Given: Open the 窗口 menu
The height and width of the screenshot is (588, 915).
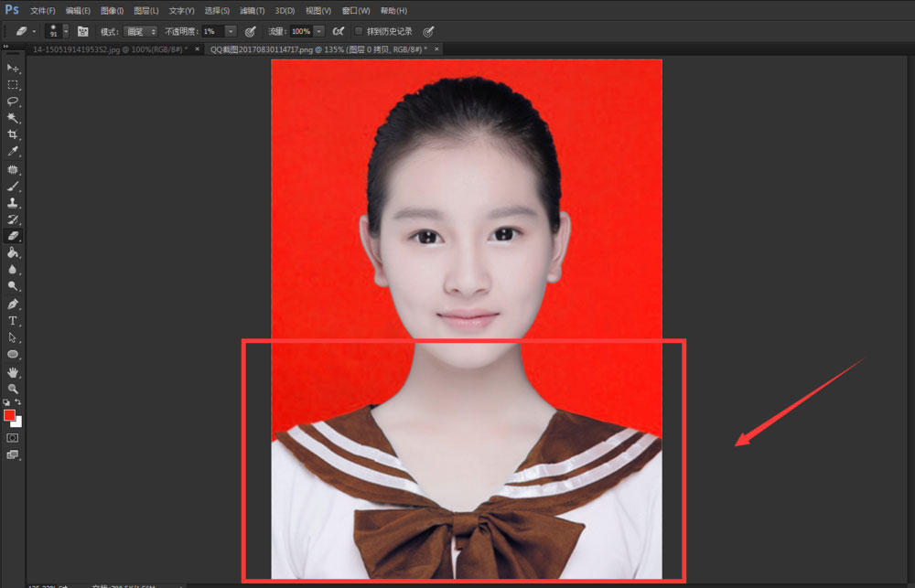Looking at the screenshot, I should [x=355, y=10].
